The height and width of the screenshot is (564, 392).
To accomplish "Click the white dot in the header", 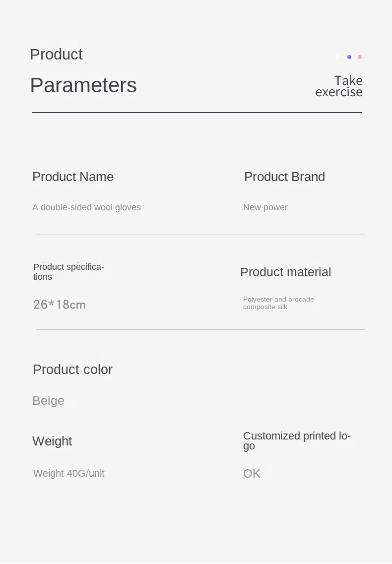I will (337, 57).
